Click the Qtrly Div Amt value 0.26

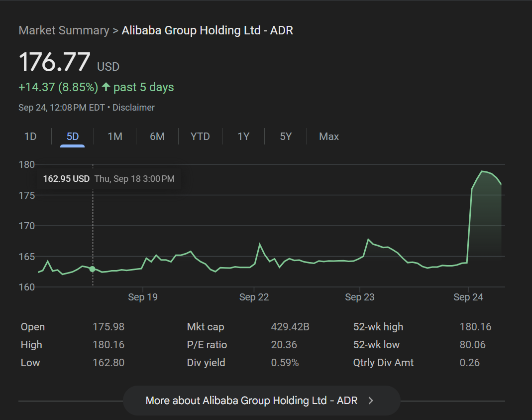[470, 363]
